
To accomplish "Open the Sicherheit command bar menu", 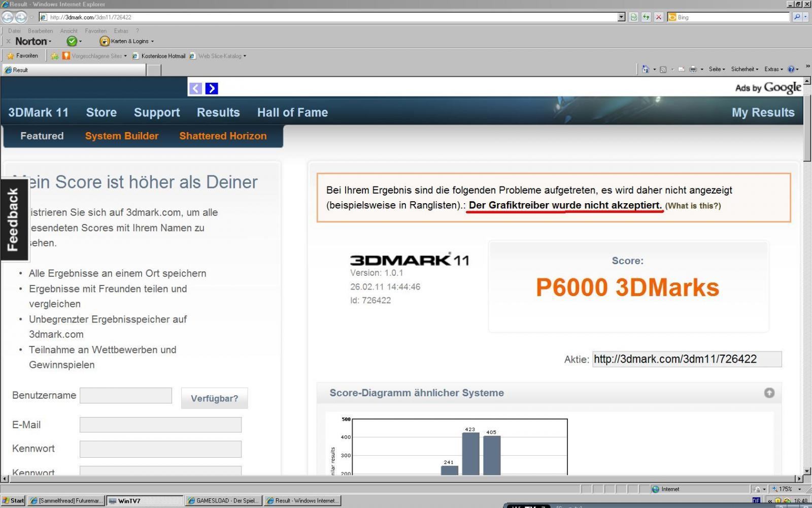I will coord(745,69).
